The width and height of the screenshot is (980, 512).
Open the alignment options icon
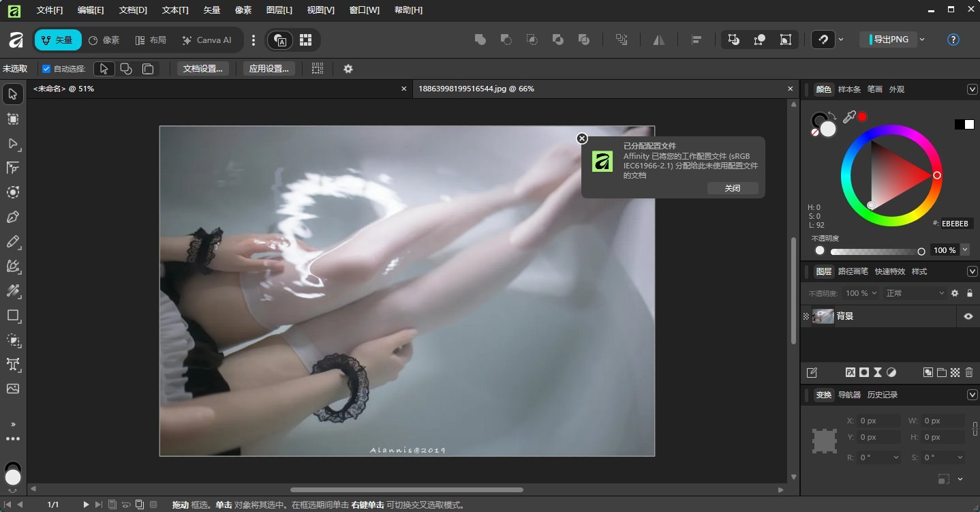tap(696, 40)
